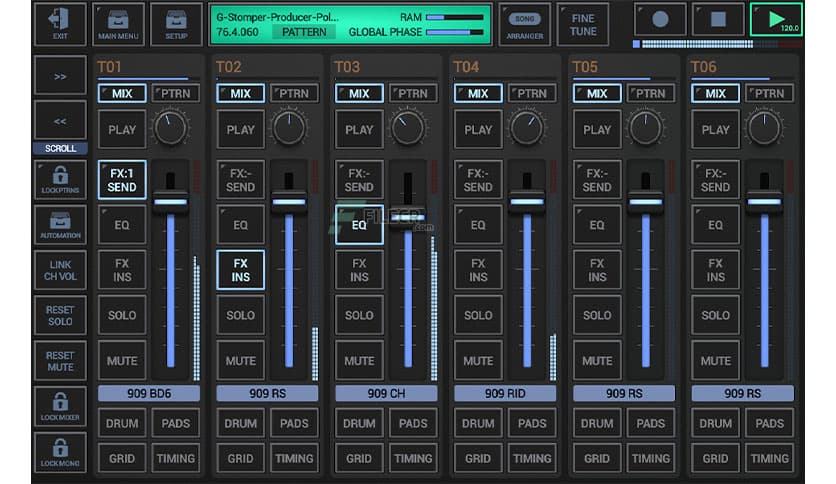
Task: Toggle the Lock Mixer padlock icon
Action: pos(60,406)
